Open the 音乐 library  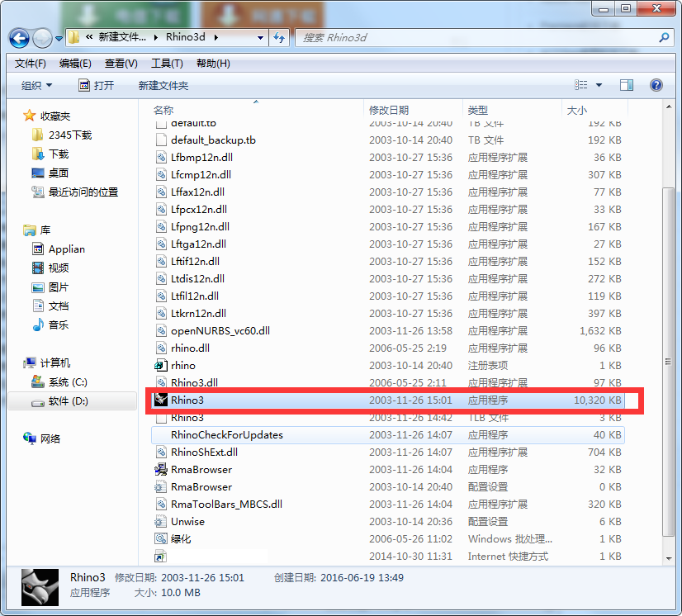pyautogui.click(x=59, y=325)
